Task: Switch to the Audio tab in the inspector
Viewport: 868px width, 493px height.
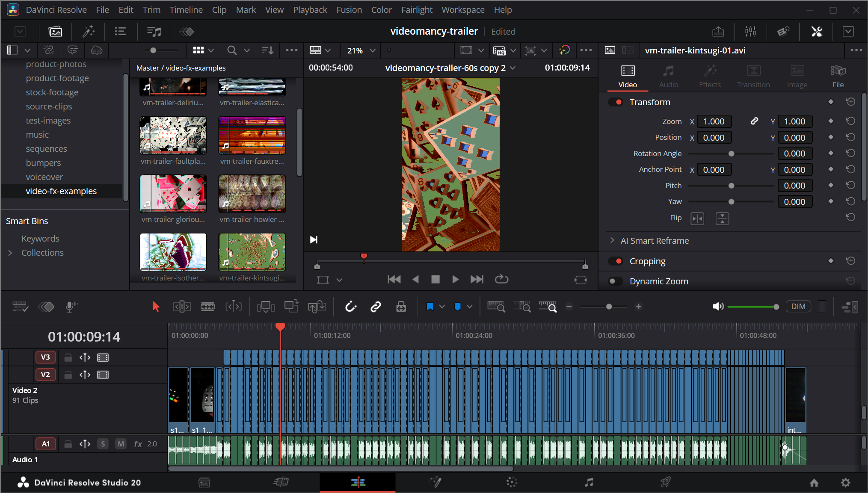Action: point(668,76)
